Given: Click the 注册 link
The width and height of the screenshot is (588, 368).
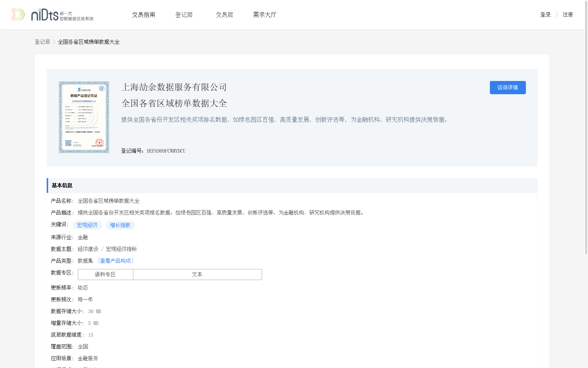Looking at the screenshot, I should coord(568,15).
